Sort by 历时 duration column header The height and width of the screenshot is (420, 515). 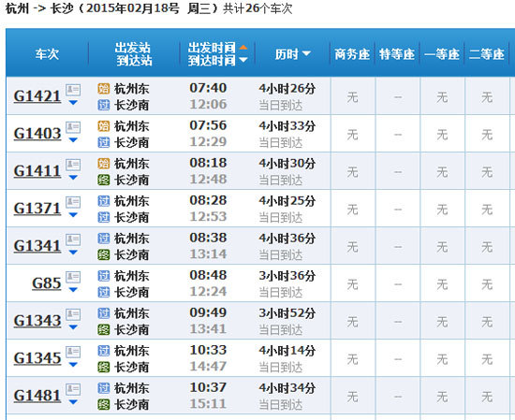click(x=292, y=54)
